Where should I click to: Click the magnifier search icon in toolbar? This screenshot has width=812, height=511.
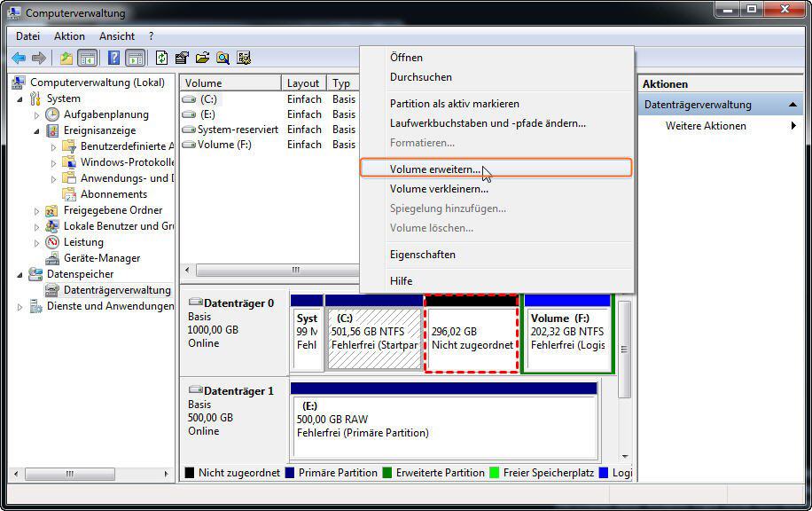(223, 59)
